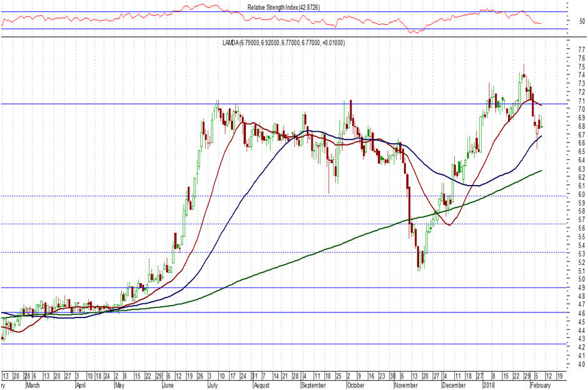
Task: Click the 4.6 price axis value
Action: tap(582, 313)
